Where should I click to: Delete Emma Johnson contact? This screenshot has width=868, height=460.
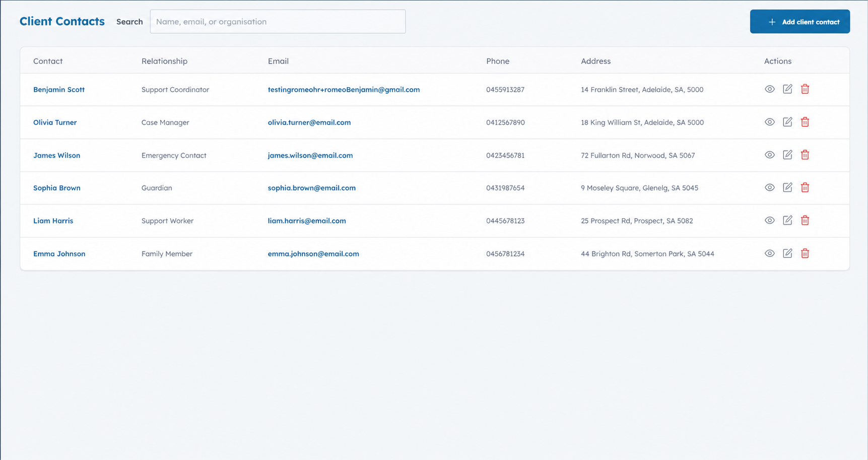coord(805,253)
